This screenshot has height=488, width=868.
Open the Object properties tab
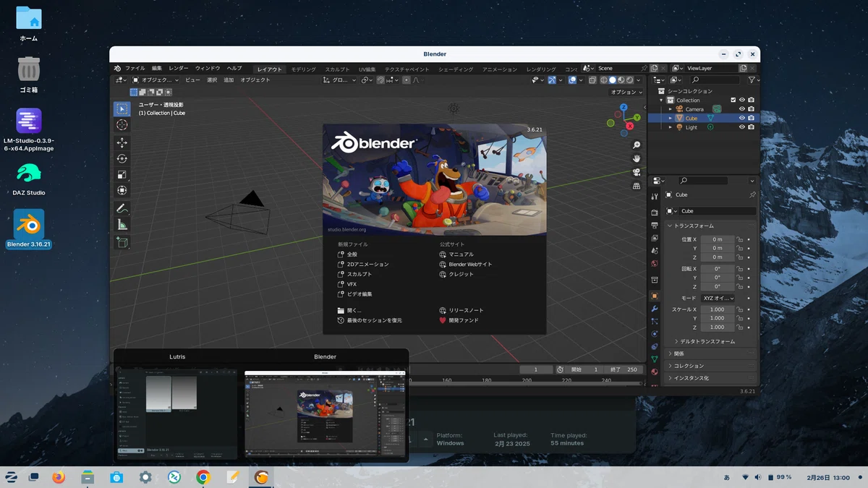tap(655, 296)
